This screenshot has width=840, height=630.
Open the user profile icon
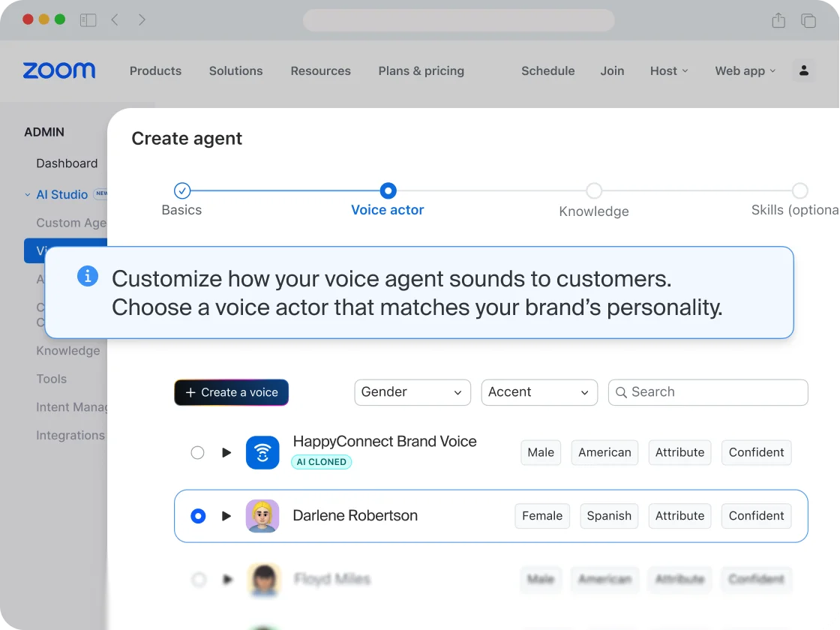pos(804,70)
